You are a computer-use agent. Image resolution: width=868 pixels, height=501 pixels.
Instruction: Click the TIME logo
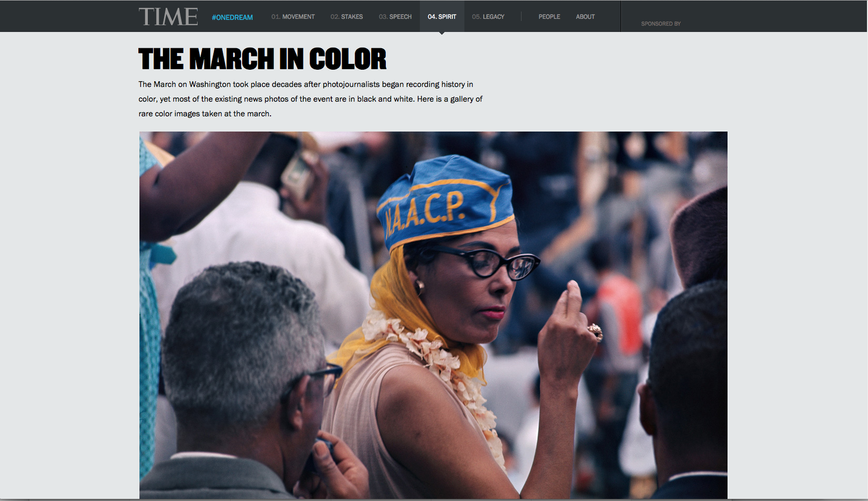pyautogui.click(x=168, y=17)
